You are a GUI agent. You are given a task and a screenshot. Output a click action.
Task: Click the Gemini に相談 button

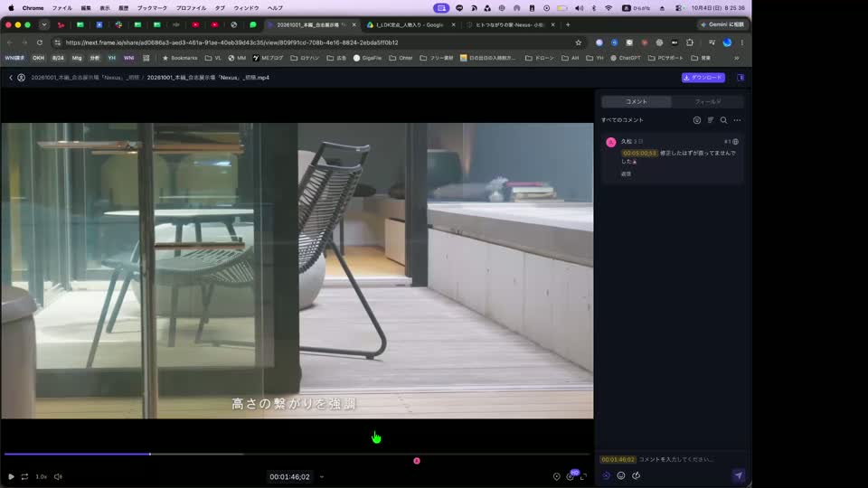point(722,25)
